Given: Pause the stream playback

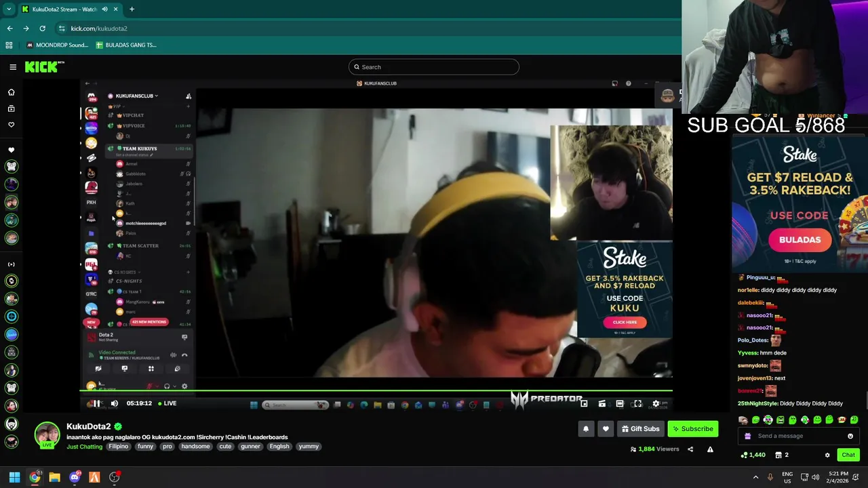Looking at the screenshot, I should 96,403.
